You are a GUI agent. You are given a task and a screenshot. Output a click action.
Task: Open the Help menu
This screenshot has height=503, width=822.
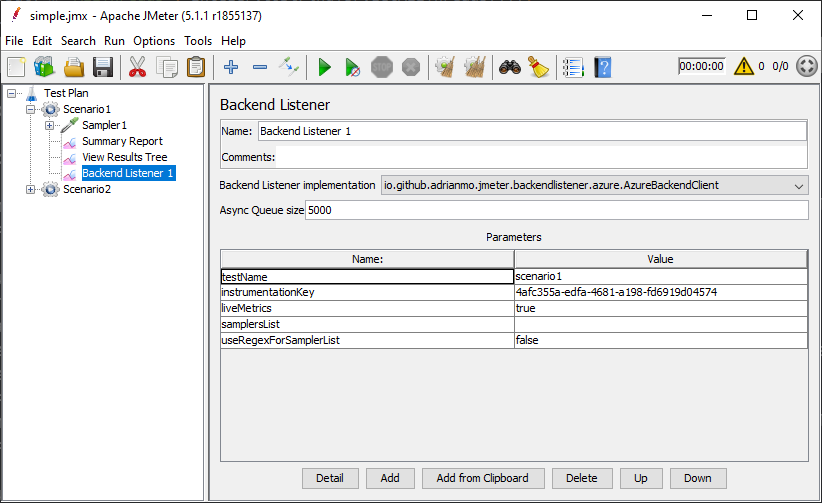233,41
